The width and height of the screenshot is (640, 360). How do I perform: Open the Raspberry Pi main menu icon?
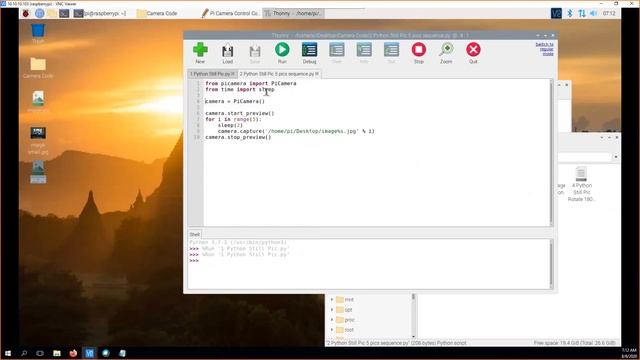click(x=26, y=13)
